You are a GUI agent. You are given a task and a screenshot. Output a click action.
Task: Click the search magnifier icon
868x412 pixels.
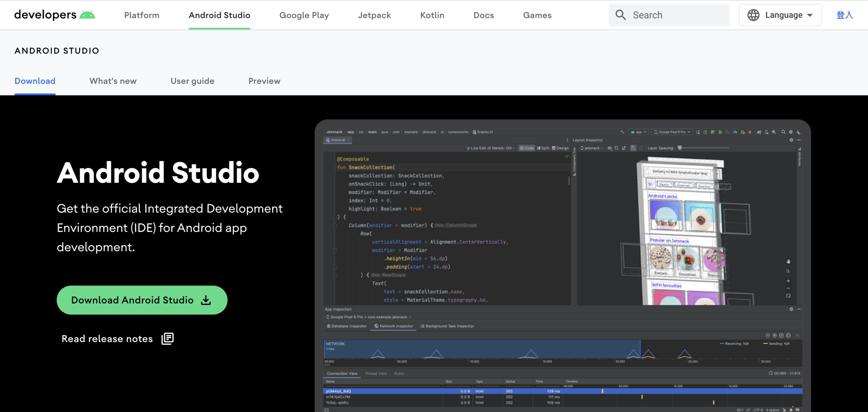click(620, 15)
